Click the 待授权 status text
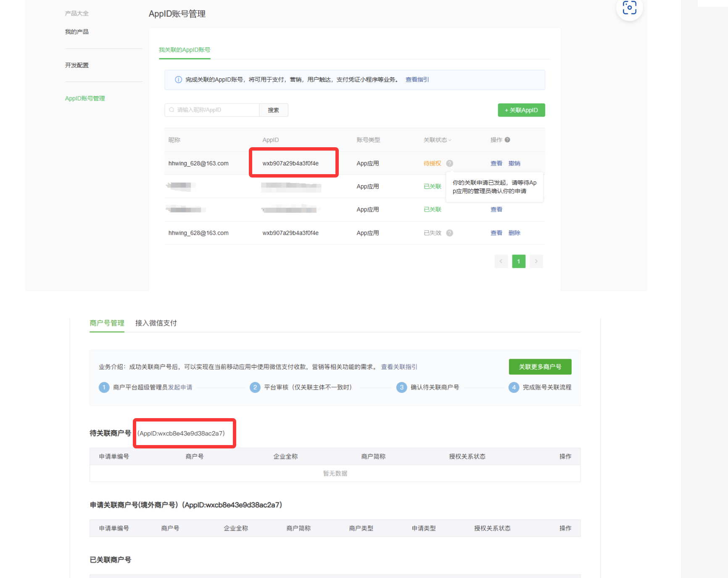This screenshot has width=728, height=578. tap(432, 164)
